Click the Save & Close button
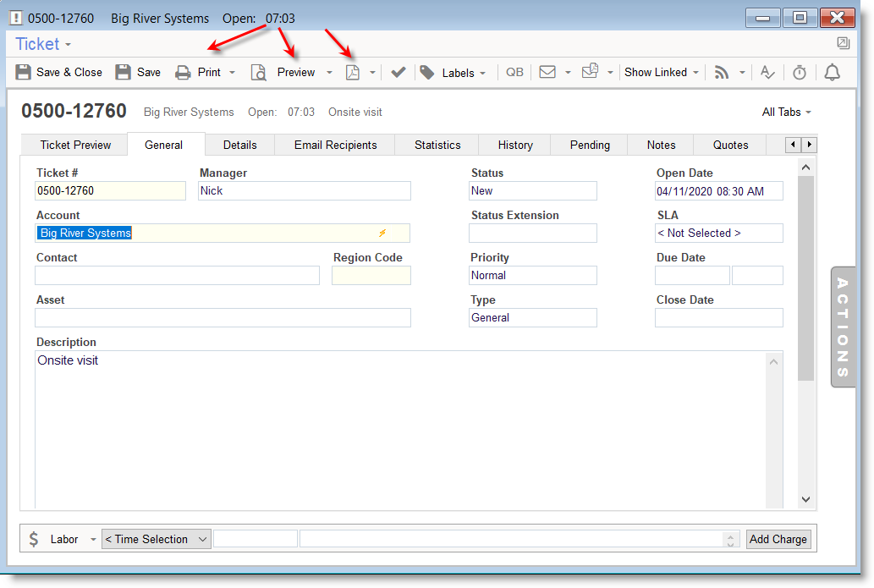 pyautogui.click(x=59, y=73)
